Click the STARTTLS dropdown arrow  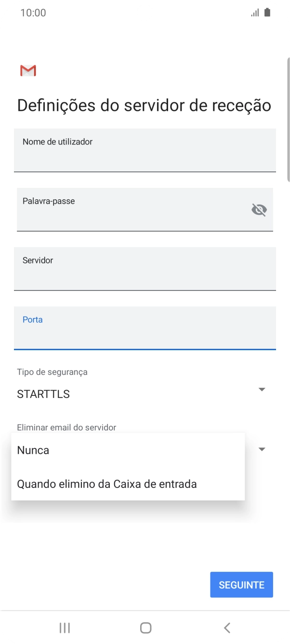[261, 389]
